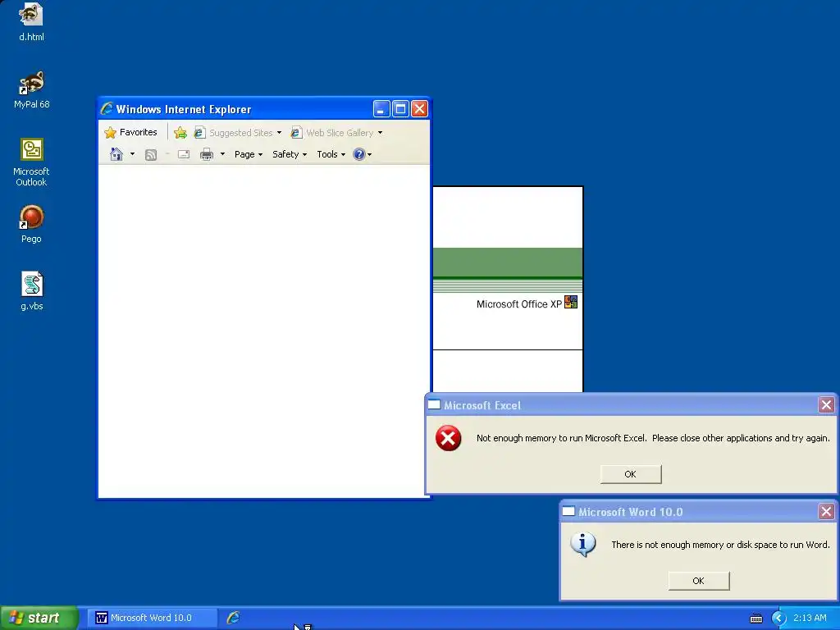The height and width of the screenshot is (630, 840).
Task: Open the Page menu
Action: point(249,154)
